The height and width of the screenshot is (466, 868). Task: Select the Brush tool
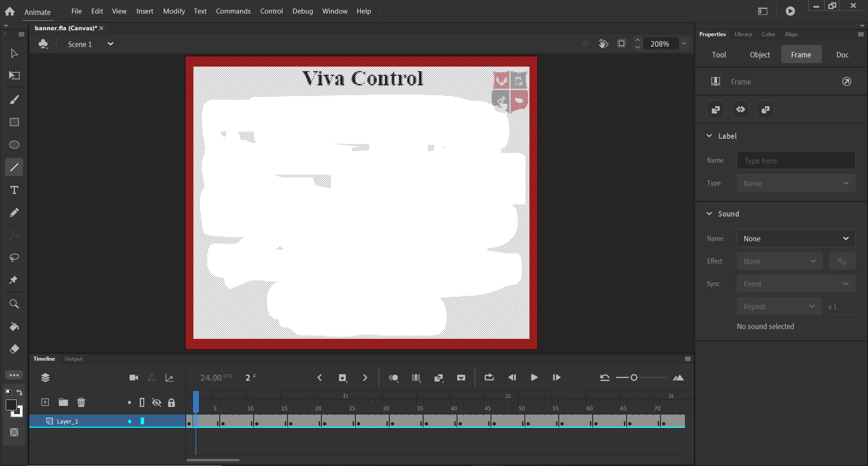[14, 99]
